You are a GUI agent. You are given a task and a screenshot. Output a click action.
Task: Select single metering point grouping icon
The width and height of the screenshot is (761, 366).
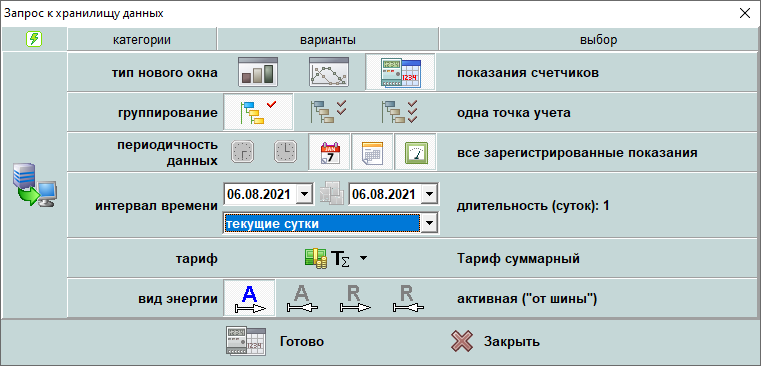(x=258, y=112)
